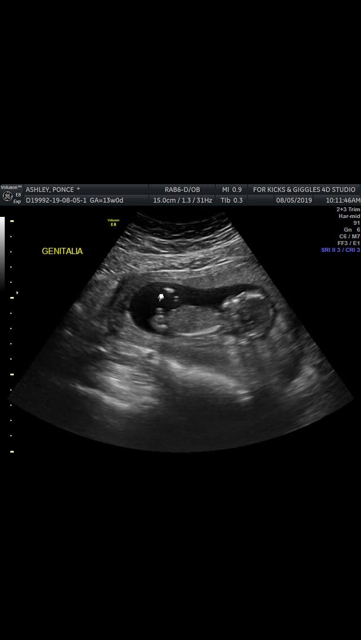
Task: Click the date 08/05/2019
Action: point(294,200)
